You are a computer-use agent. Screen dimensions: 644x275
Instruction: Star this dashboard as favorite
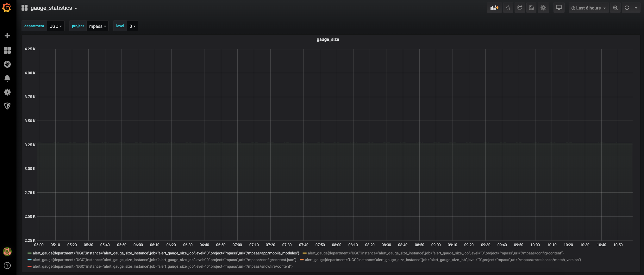coord(508,8)
